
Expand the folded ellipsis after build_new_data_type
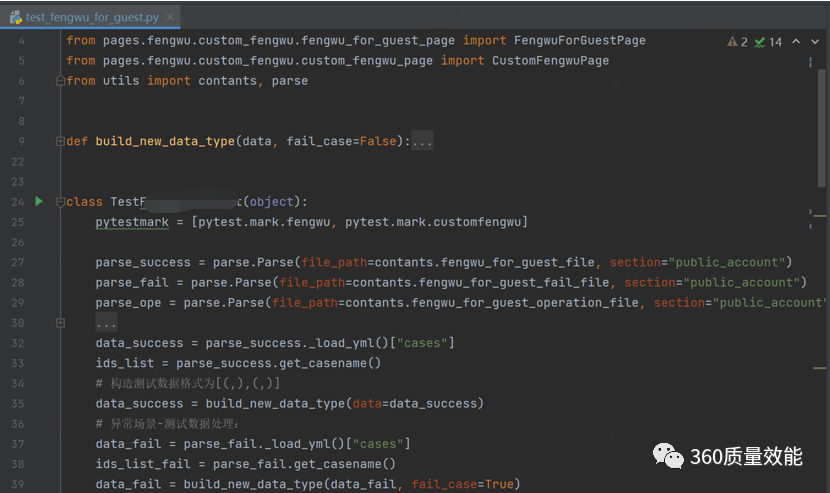click(x=422, y=141)
